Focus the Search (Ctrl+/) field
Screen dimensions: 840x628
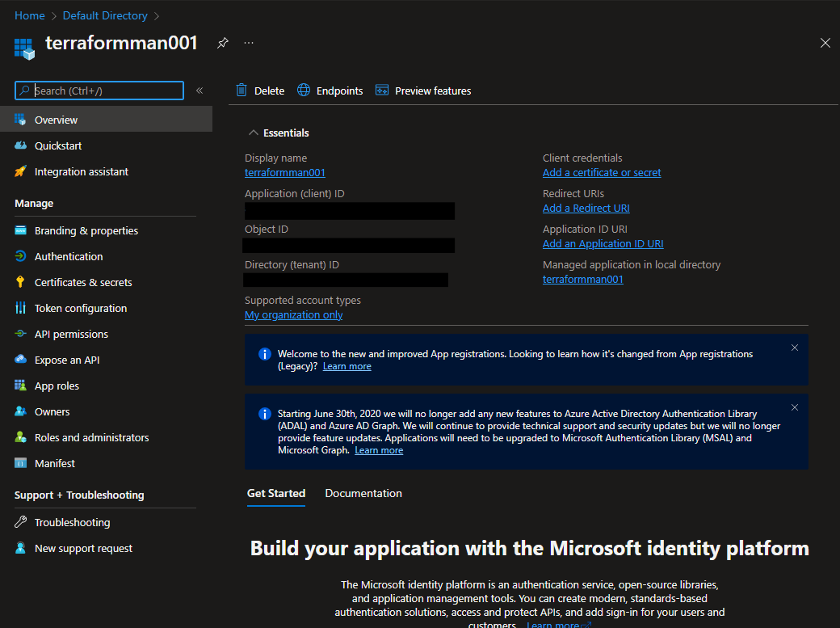coord(99,91)
